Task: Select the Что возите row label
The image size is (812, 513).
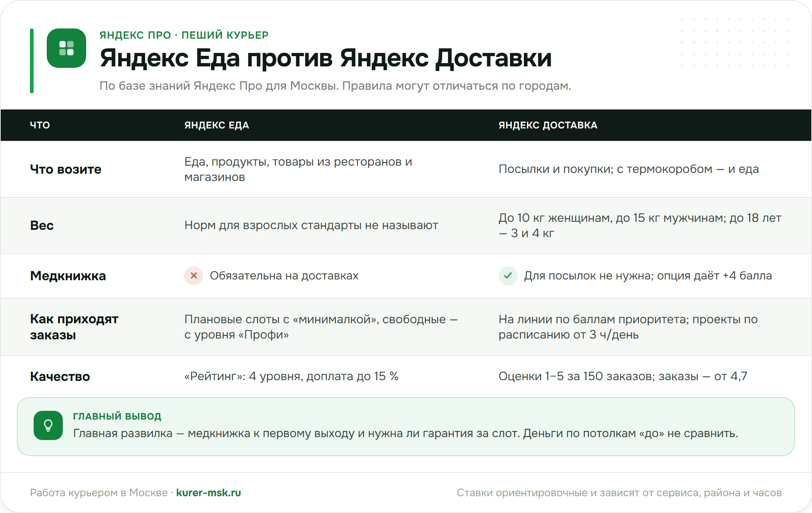Action: point(66,169)
